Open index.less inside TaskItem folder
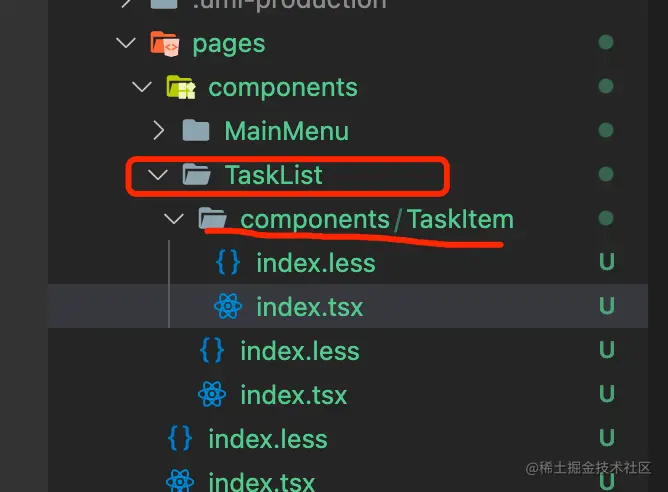The height and width of the screenshot is (492, 668). coord(315,263)
